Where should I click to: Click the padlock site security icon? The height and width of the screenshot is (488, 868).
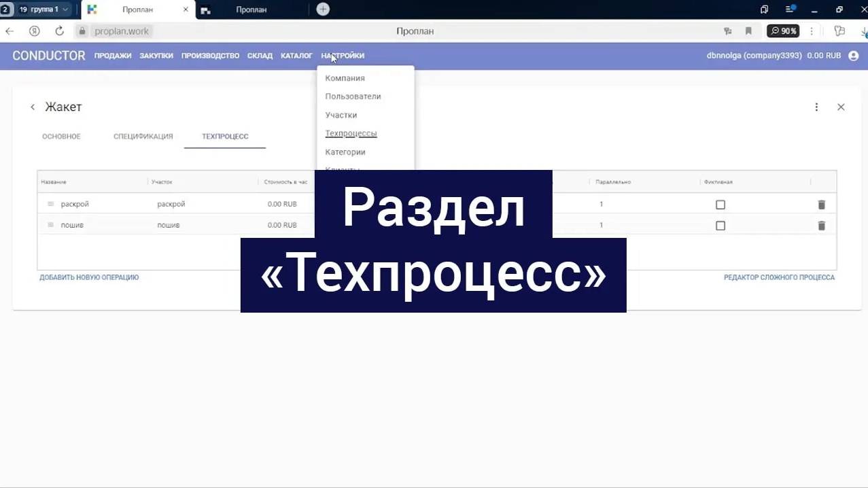(82, 31)
